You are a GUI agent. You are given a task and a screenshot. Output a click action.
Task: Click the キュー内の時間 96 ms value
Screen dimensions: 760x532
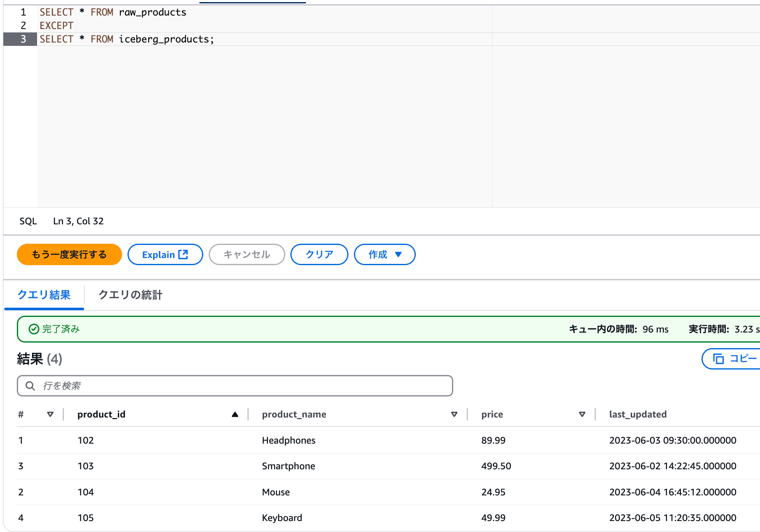(x=656, y=329)
